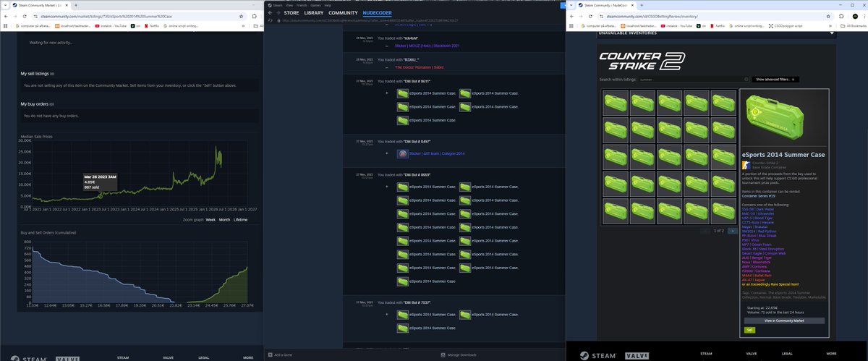Open CSGOpolygon script bookmark
This screenshot has width=868, height=361.
point(786,26)
